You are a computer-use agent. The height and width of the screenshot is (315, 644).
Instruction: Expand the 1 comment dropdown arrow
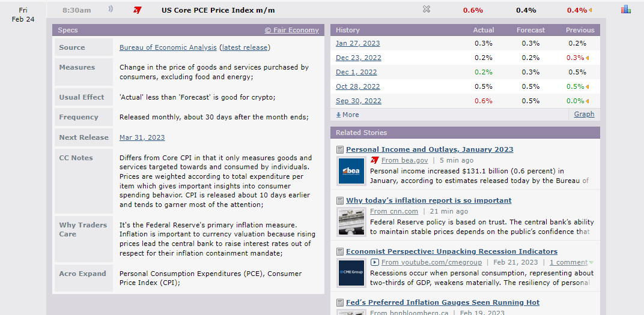pos(591,263)
